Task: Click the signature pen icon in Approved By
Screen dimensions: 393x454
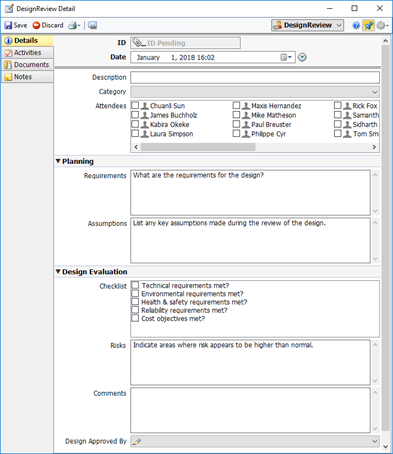Action: point(137,441)
